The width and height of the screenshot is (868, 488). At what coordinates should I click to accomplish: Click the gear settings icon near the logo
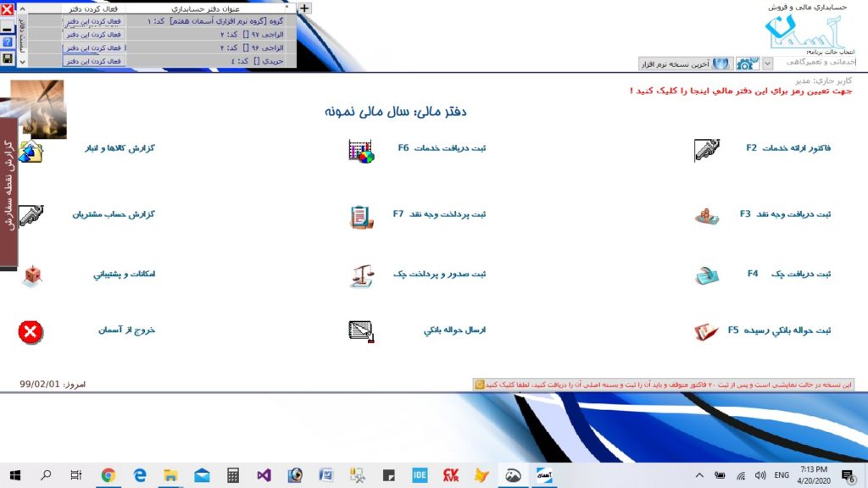pos(747,64)
